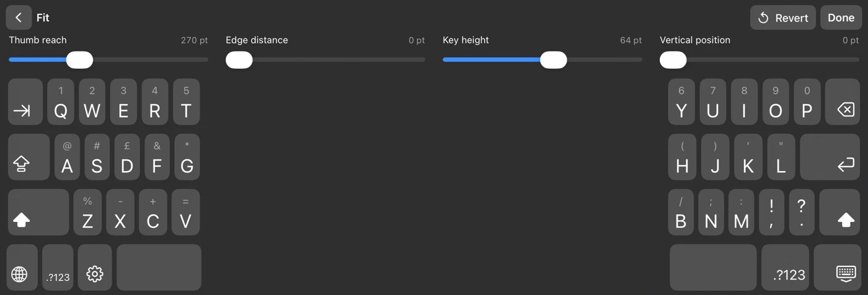Tap the question mark period key

802,212
